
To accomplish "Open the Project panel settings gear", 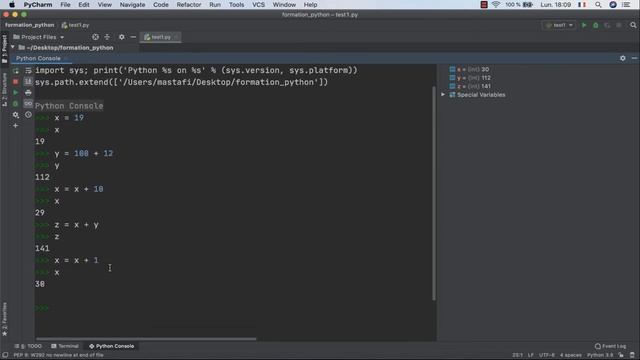I will (x=122, y=37).
